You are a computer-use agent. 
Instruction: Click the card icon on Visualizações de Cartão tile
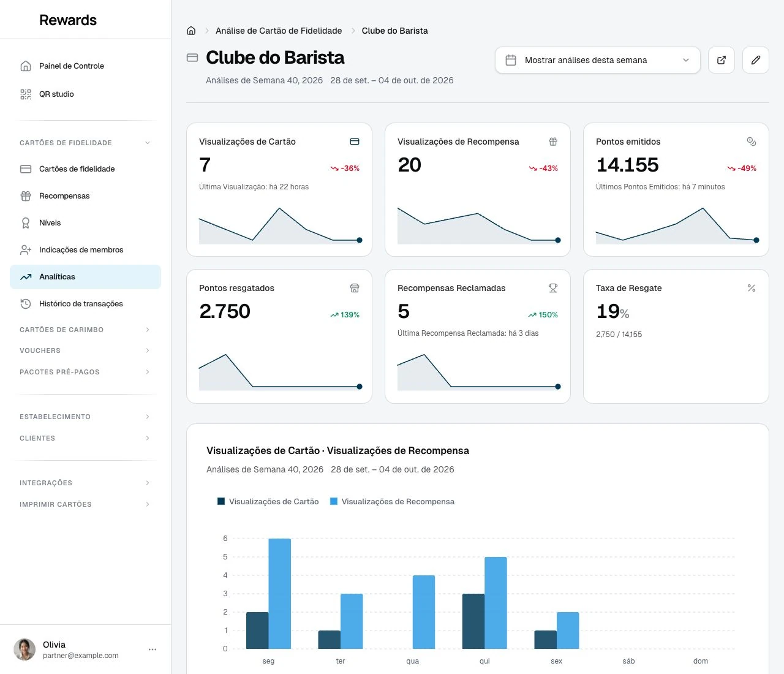click(355, 142)
